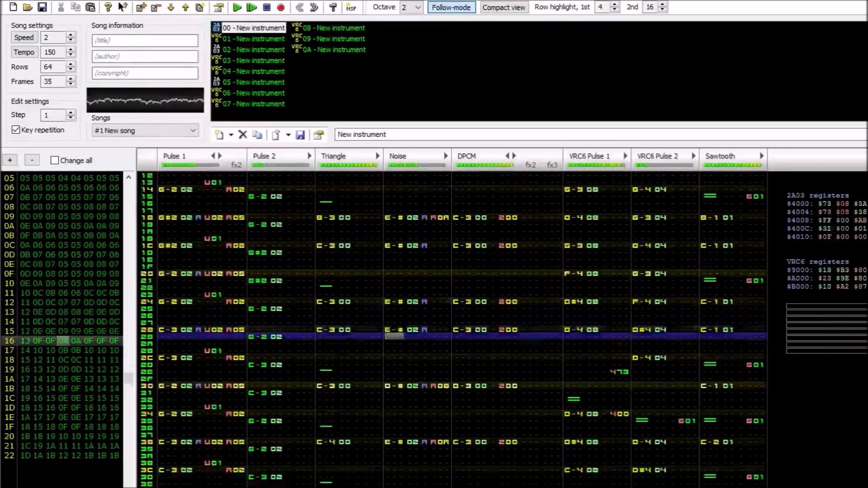Viewport: 868px width, 488px height.
Task: Click the Stop button to halt playback
Action: coord(266,7)
